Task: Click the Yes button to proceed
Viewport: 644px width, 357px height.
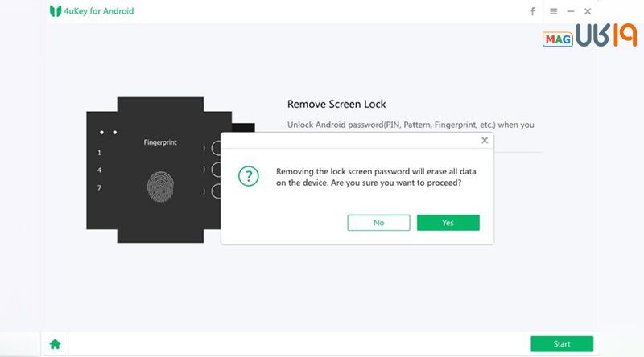Action: 448,223
